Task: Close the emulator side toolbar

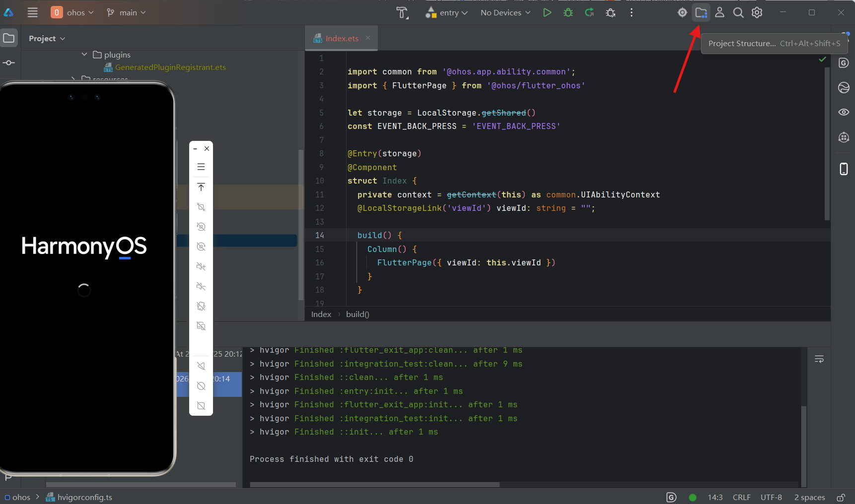Action: [x=207, y=148]
